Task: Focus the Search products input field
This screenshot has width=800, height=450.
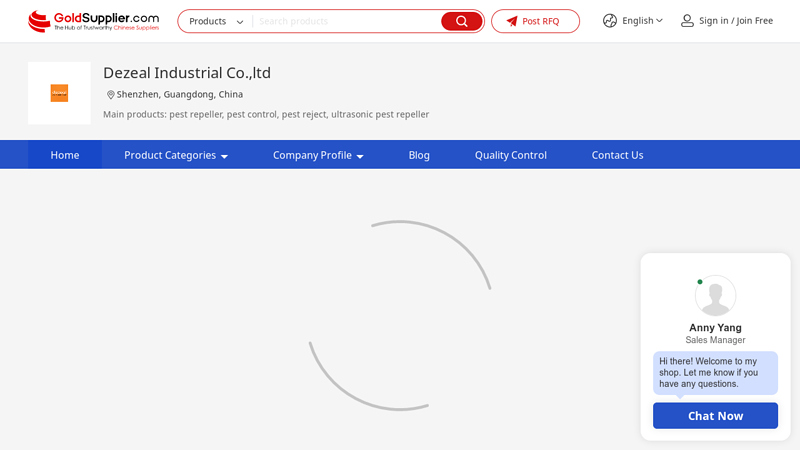Action: click(x=347, y=21)
